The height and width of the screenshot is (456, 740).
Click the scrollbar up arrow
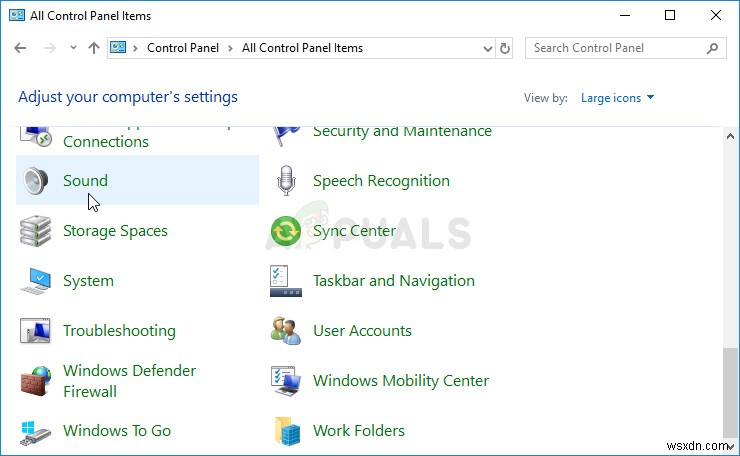(x=730, y=136)
